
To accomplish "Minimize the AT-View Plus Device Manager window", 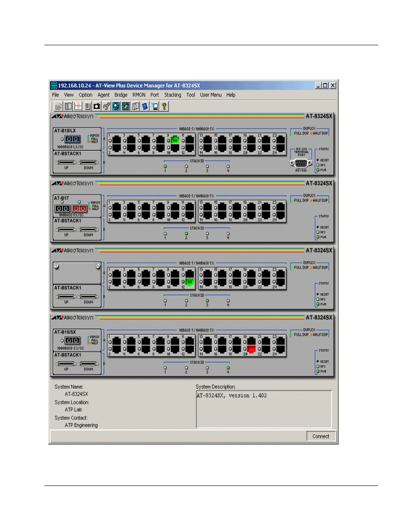I will click(x=318, y=85).
